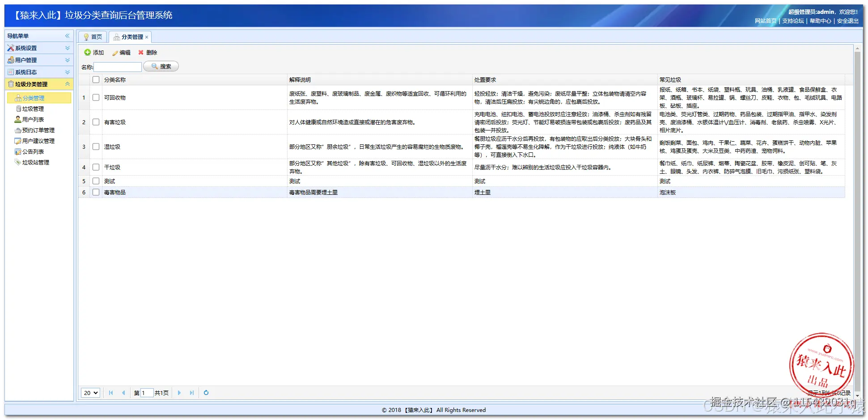The height and width of the screenshot is (420, 868).
Task: Click the page number input field
Action: tap(147, 393)
